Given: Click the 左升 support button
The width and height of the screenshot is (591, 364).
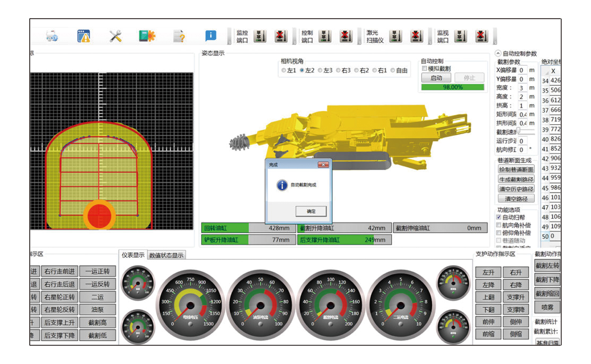Looking at the screenshot, I should click(x=488, y=272).
